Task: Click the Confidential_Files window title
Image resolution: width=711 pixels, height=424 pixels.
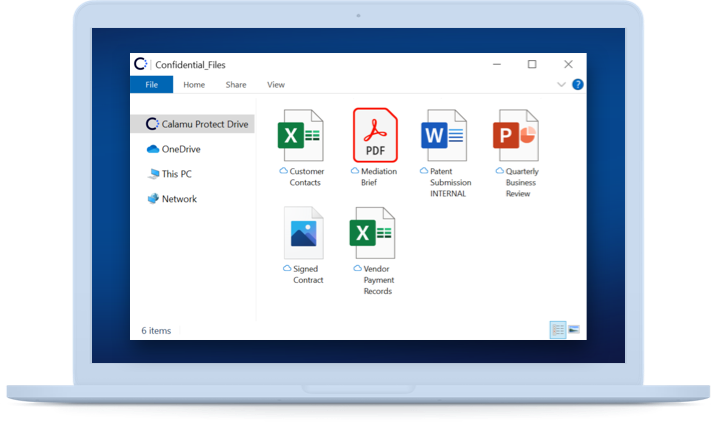Action: pos(190,65)
